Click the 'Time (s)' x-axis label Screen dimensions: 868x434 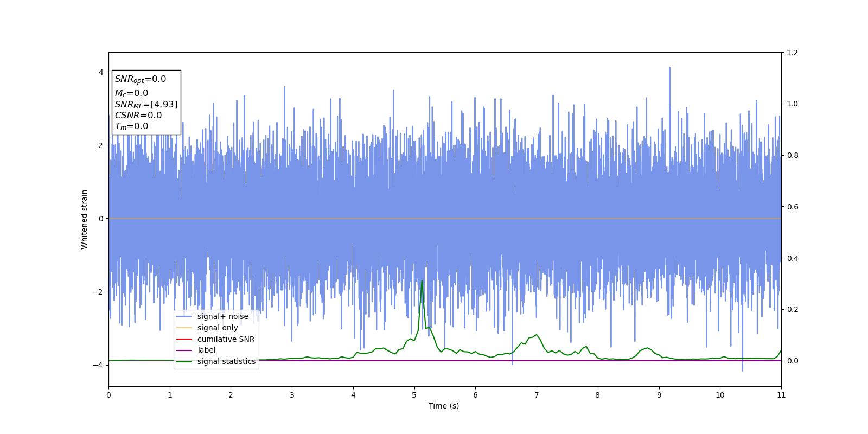(444, 406)
